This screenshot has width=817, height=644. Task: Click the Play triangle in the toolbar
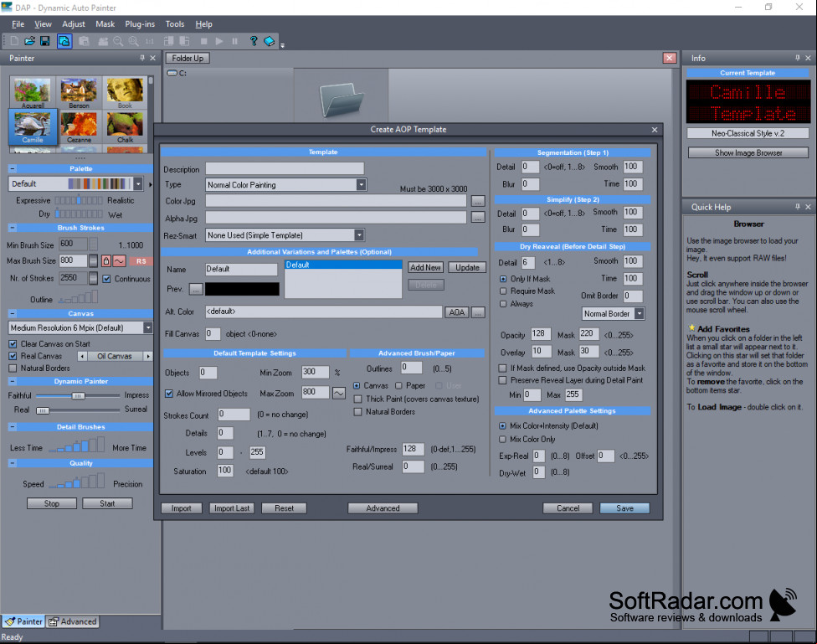pos(219,41)
